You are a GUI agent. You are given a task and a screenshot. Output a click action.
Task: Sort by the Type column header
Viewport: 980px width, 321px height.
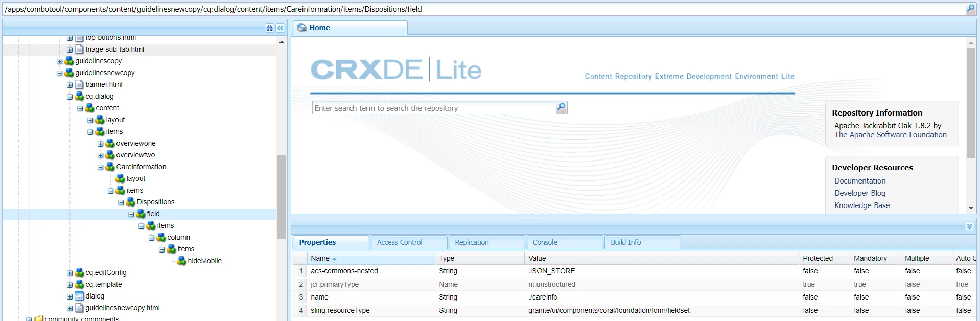[x=479, y=258]
